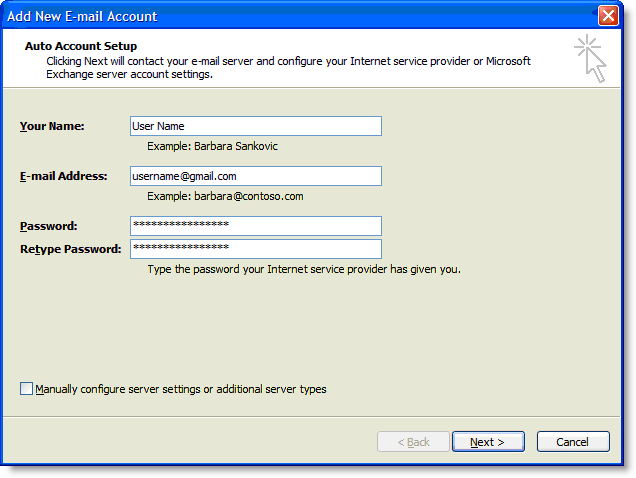The height and width of the screenshot is (478, 636).
Task: Click the 'Example: barbara@contoso.com' hint text
Action: coord(225,196)
